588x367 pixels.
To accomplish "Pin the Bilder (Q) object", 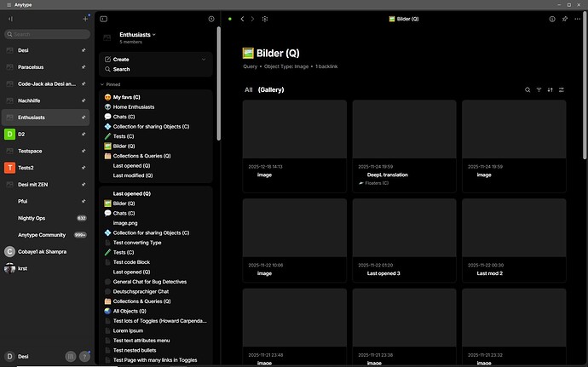I will 565,19.
